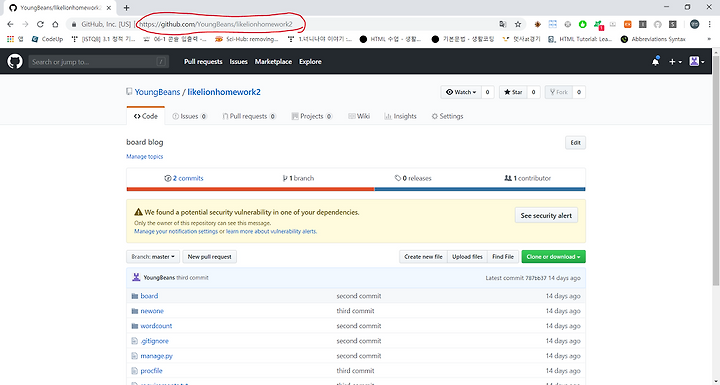
Task: Open Explore in top navigation
Action: (310, 62)
